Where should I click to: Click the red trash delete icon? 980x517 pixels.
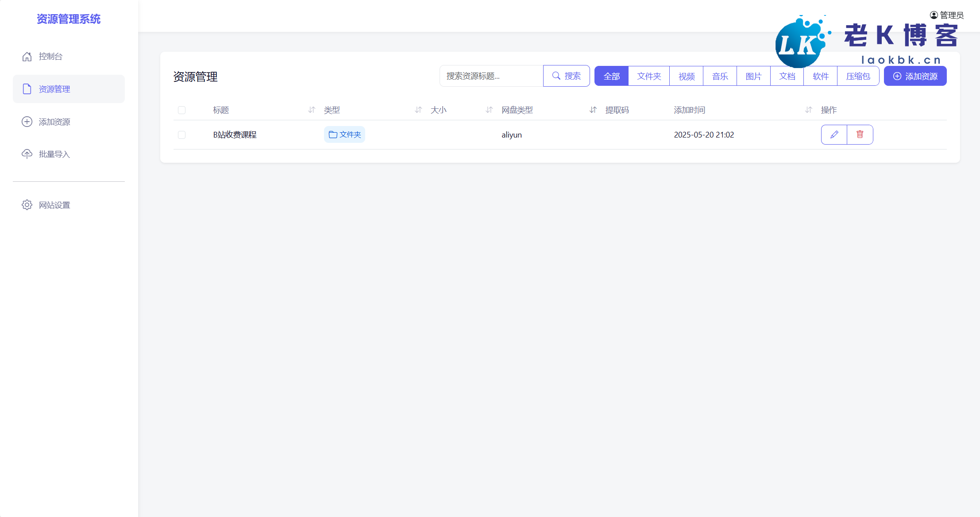pyautogui.click(x=860, y=134)
